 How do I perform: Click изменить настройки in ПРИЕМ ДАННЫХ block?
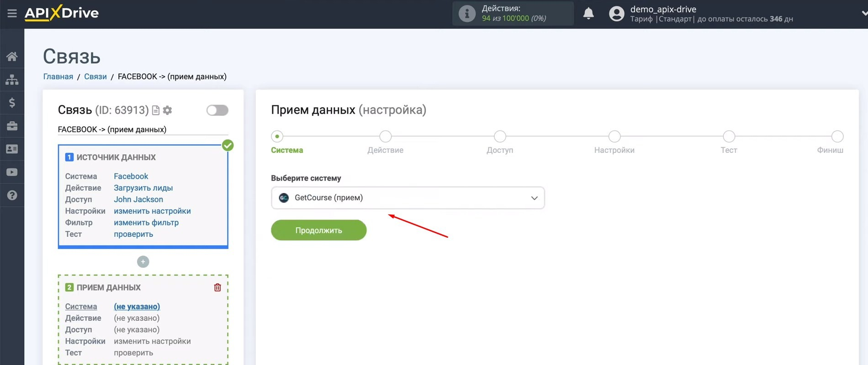tap(152, 341)
